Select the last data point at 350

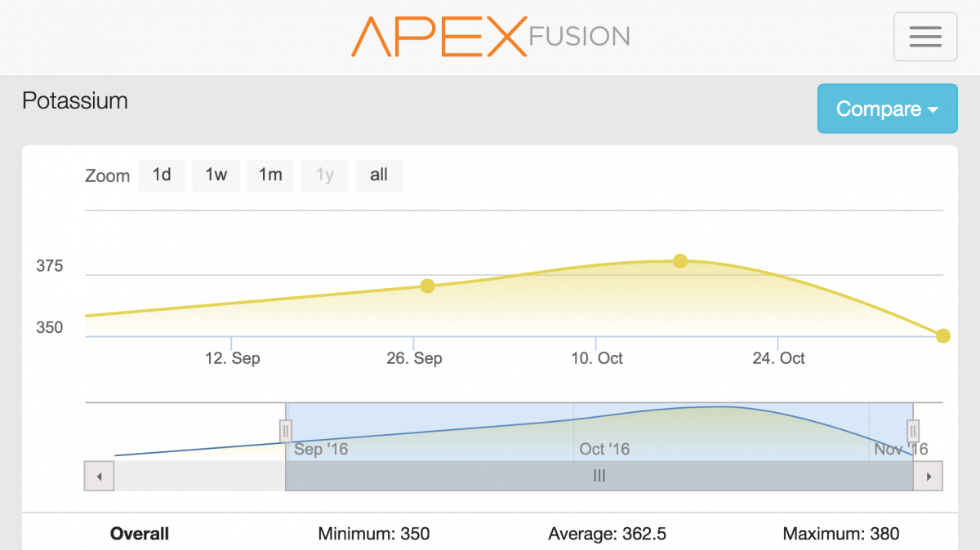pyautogui.click(x=943, y=335)
